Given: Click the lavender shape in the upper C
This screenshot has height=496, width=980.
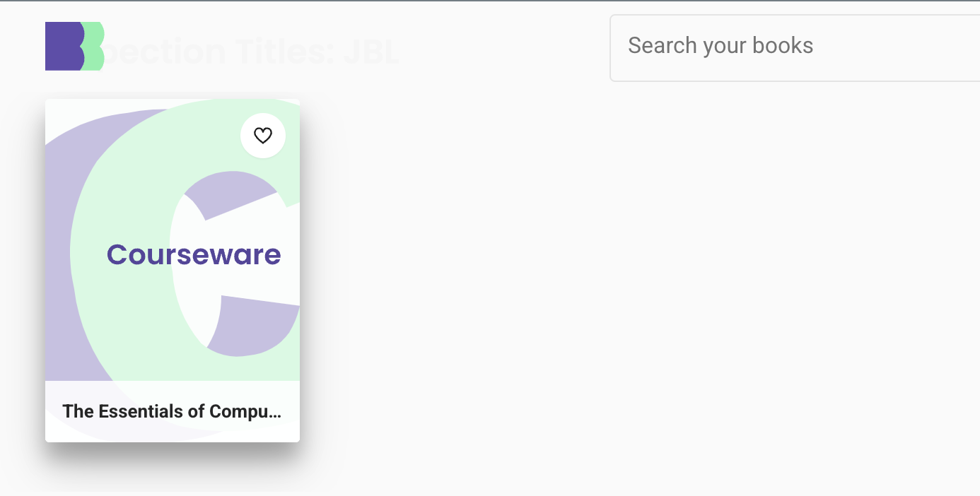Looking at the screenshot, I should point(230,194).
